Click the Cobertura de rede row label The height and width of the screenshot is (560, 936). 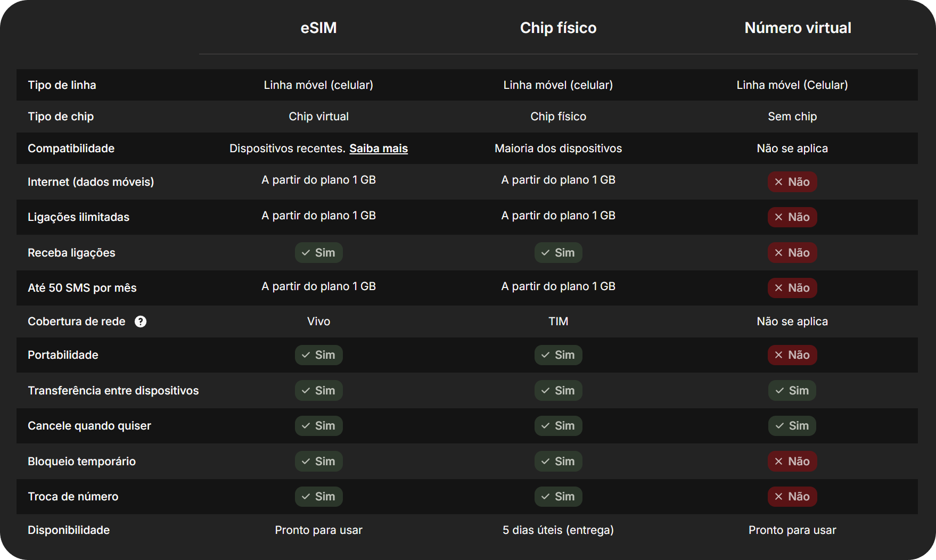pos(77,322)
